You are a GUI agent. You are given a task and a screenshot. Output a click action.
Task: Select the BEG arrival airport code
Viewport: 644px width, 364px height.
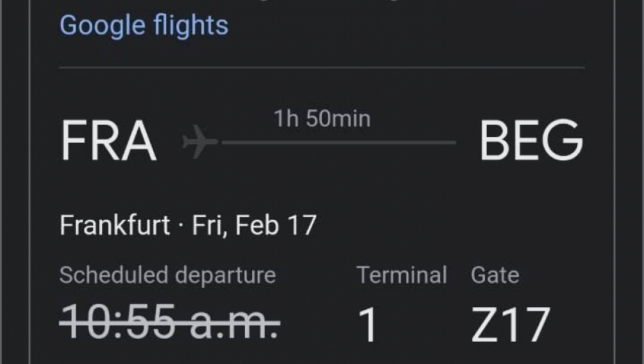point(531,141)
